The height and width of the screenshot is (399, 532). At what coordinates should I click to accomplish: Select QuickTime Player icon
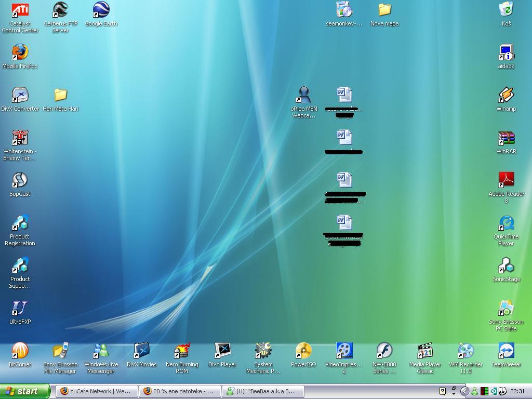[506, 222]
